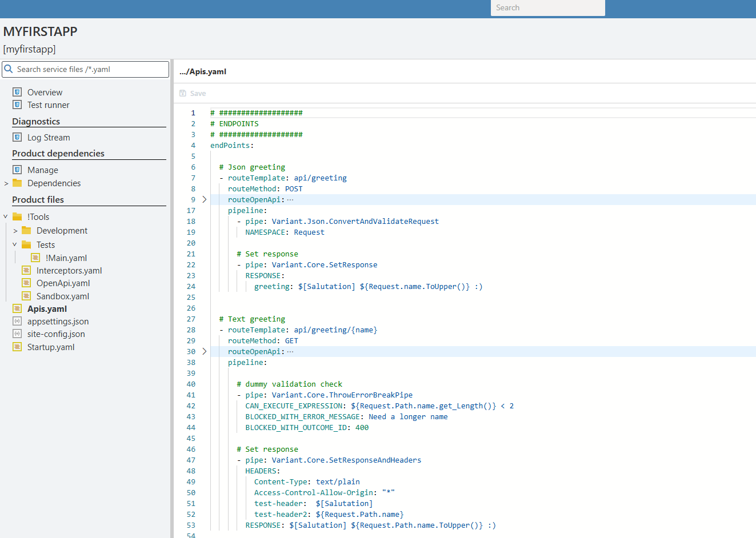
Task: Click the Overview page icon
Action: pos(17,92)
